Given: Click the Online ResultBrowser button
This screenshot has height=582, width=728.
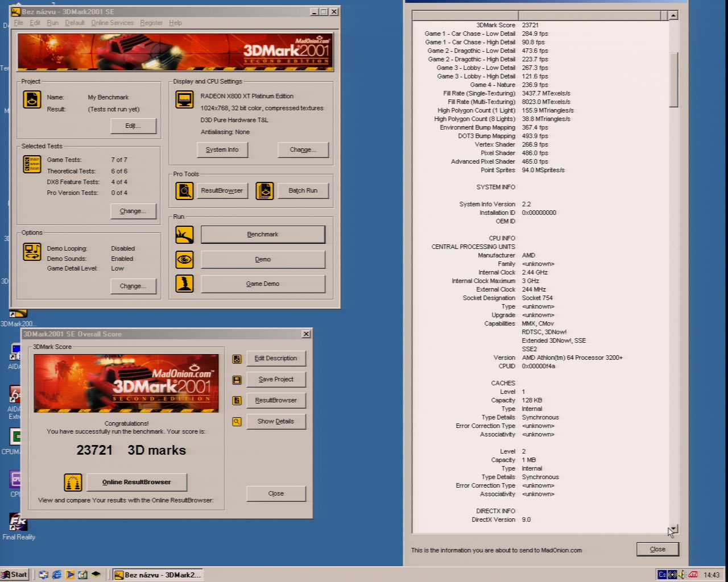Looking at the screenshot, I should pyautogui.click(x=136, y=483).
